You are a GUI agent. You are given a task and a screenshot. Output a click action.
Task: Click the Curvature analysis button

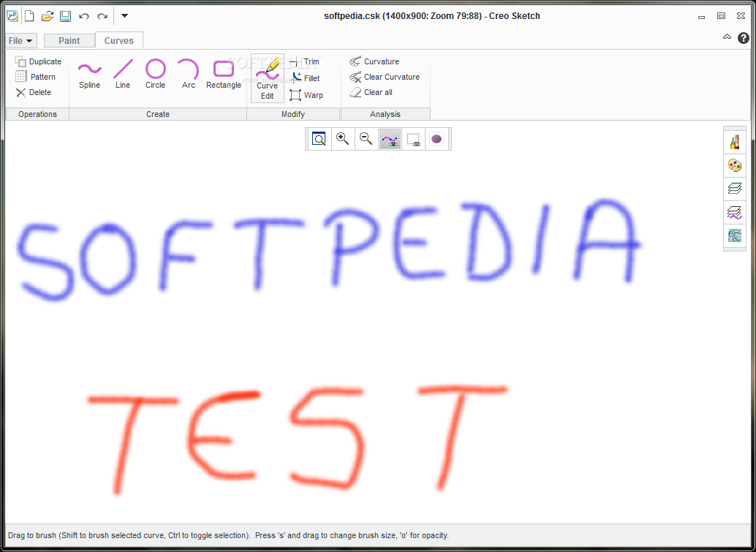(374, 61)
